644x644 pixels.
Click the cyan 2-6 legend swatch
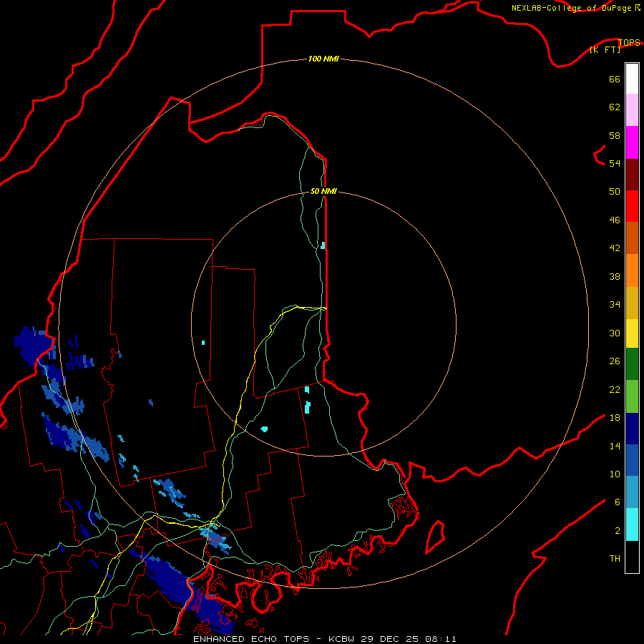(x=632, y=525)
